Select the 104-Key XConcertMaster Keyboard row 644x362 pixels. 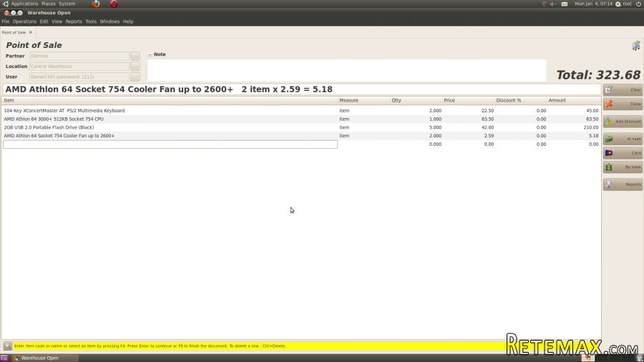pyautogui.click(x=301, y=110)
